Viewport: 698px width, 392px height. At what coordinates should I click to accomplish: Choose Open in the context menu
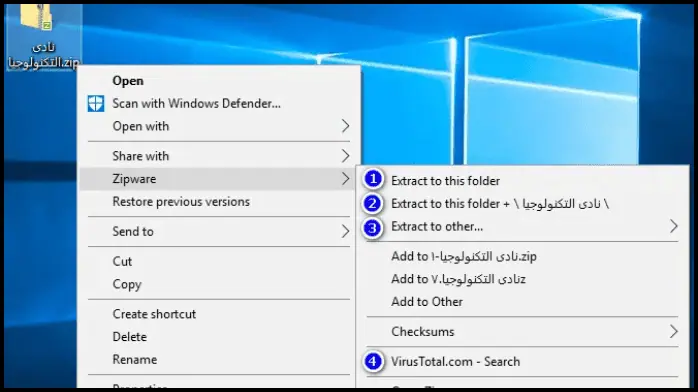(x=128, y=81)
